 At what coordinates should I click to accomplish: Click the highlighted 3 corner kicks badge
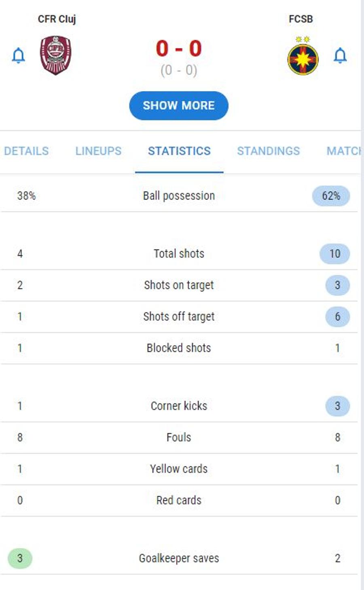pyautogui.click(x=337, y=406)
